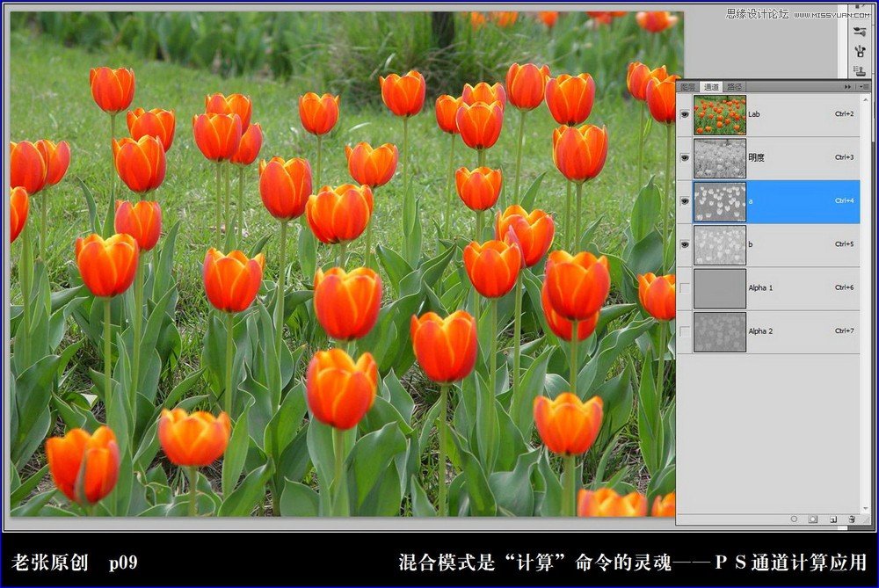The height and width of the screenshot is (588, 879).
Task: Select the 'Alpha 2' channel name
Action: tap(760, 331)
